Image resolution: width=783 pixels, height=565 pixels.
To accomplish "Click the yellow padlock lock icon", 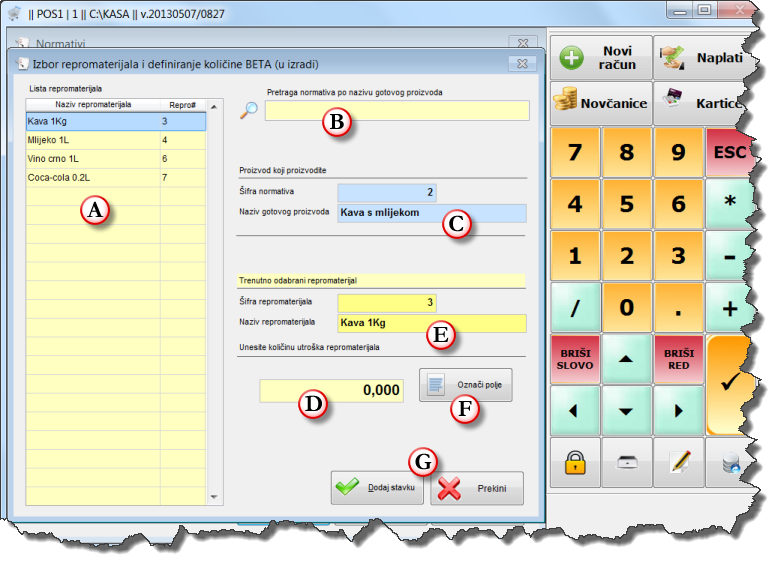I will point(575,461).
